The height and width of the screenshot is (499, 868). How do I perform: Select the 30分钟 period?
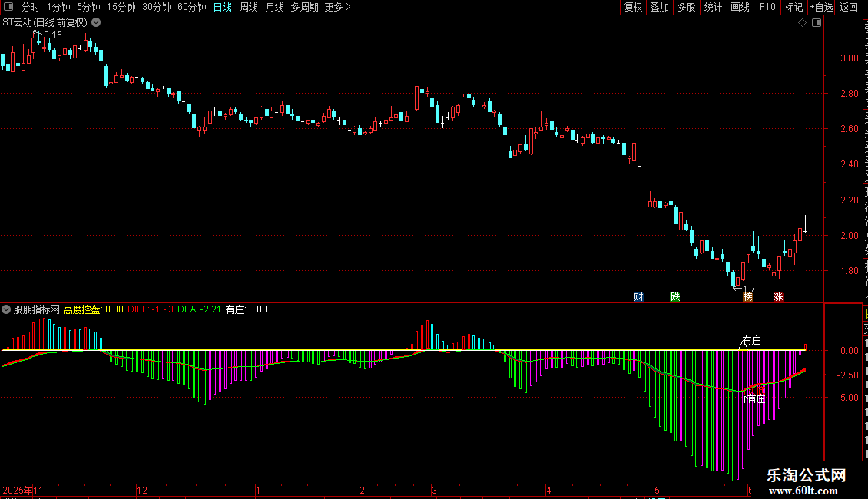[x=157, y=7]
